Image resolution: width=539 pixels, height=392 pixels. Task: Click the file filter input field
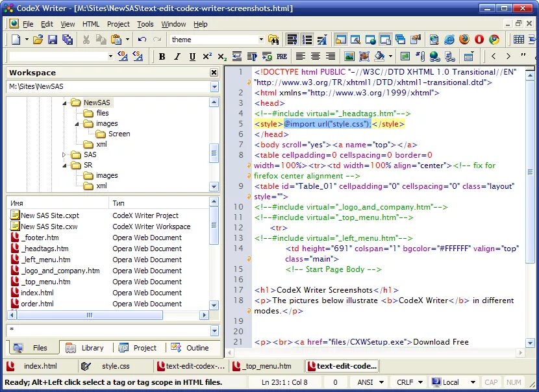point(107,330)
